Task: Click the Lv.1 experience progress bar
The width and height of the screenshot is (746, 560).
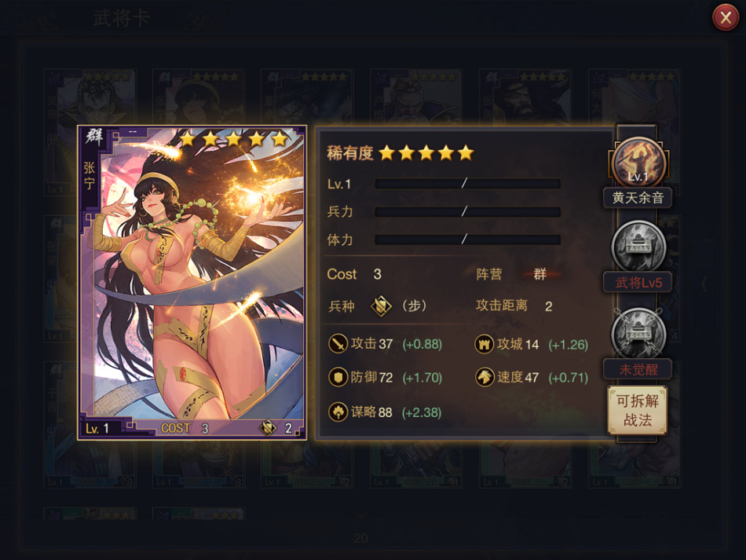Action: [467, 184]
